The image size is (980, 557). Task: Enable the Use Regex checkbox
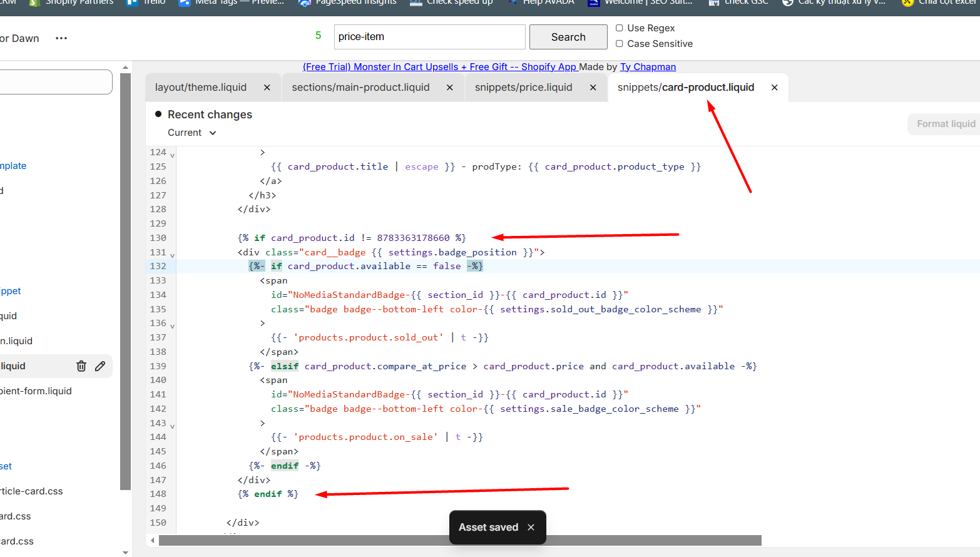(x=620, y=28)
